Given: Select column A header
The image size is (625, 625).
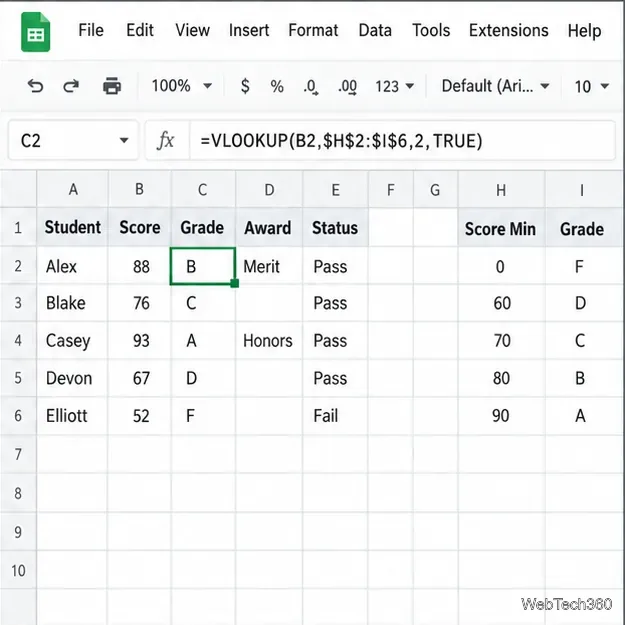Looking at the screenshot, I should (73, 189).
